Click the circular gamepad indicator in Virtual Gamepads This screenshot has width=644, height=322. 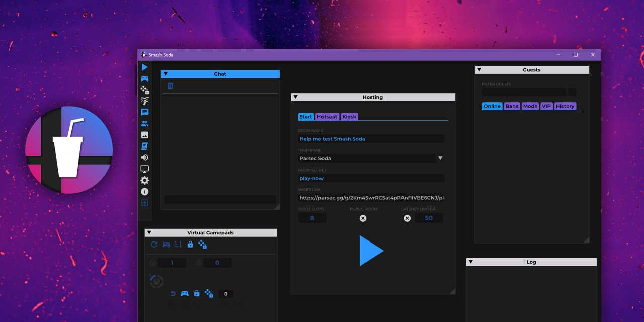(156, 281)
